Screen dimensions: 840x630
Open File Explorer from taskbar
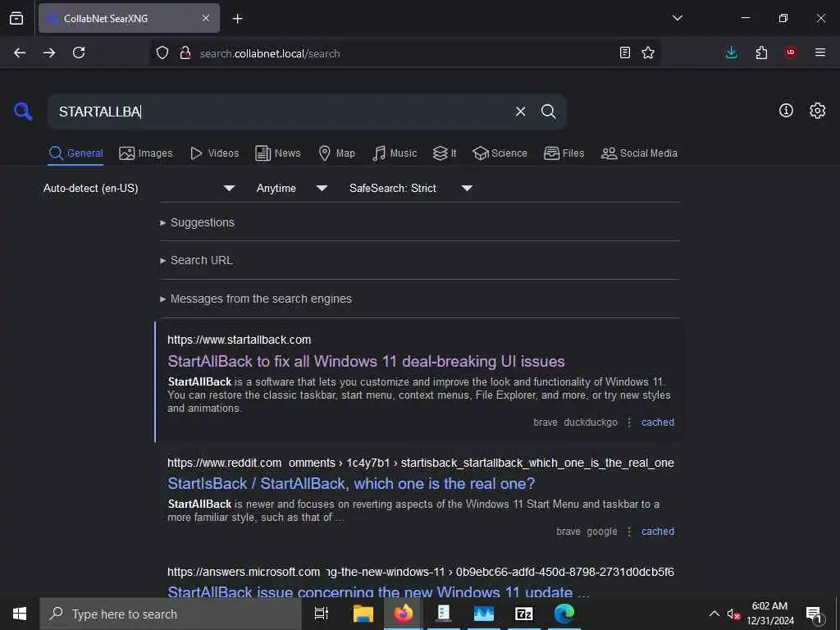[363, 614]
